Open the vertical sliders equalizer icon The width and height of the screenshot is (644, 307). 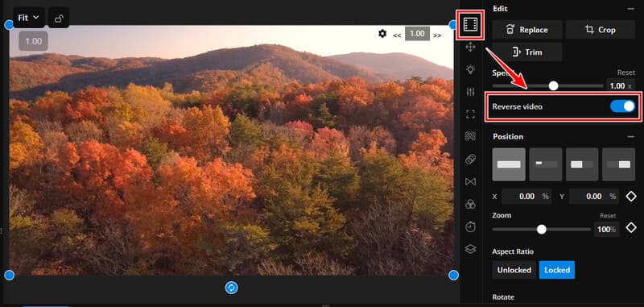470,92
